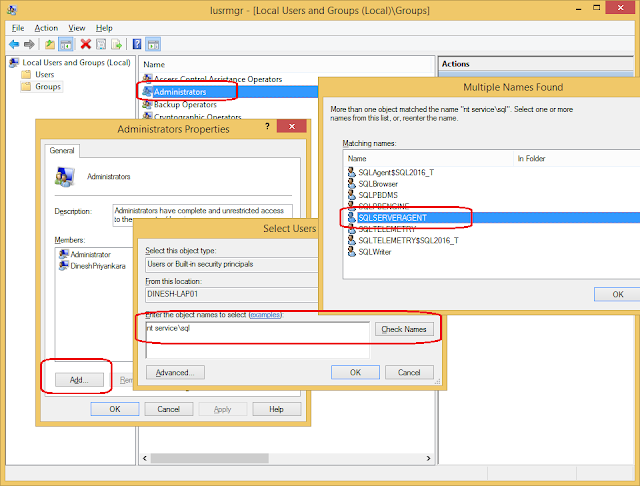Toggle the Show/Hide Action Pane icon
The image size is (640, 486).
153,44
